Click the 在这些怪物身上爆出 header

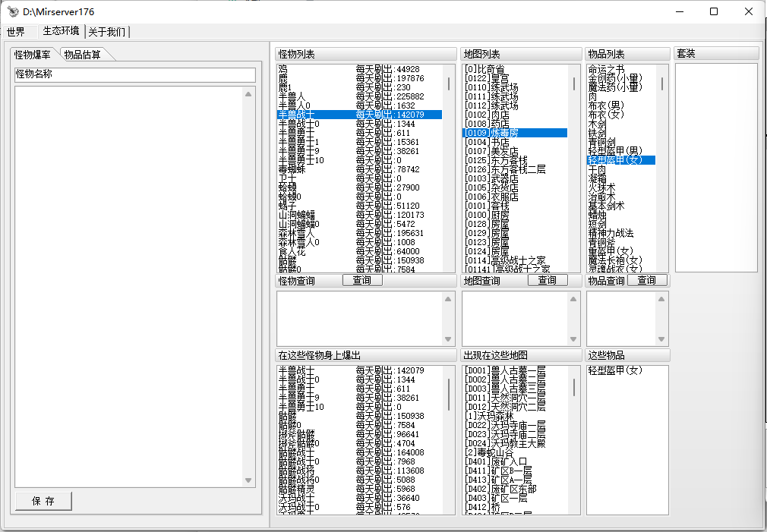click(x=365, y=355)
